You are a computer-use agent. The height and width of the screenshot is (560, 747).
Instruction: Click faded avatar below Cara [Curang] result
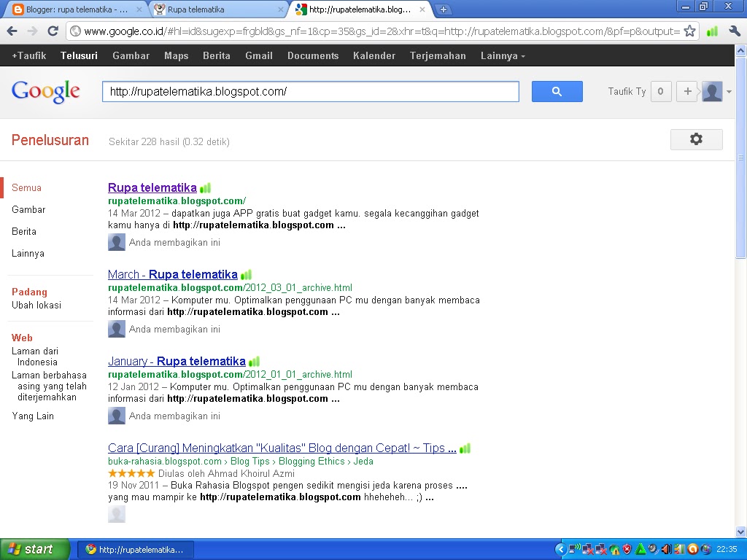coord(117,514)
